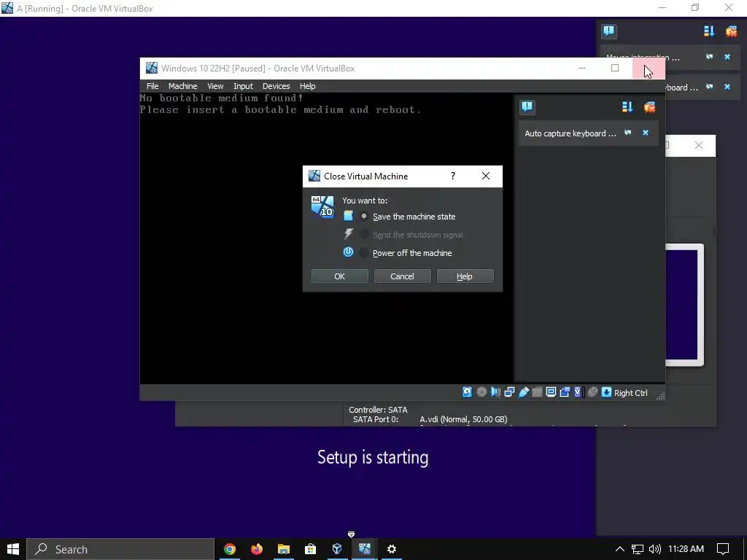Select Save the machine state radio button

tap(364, 216)
